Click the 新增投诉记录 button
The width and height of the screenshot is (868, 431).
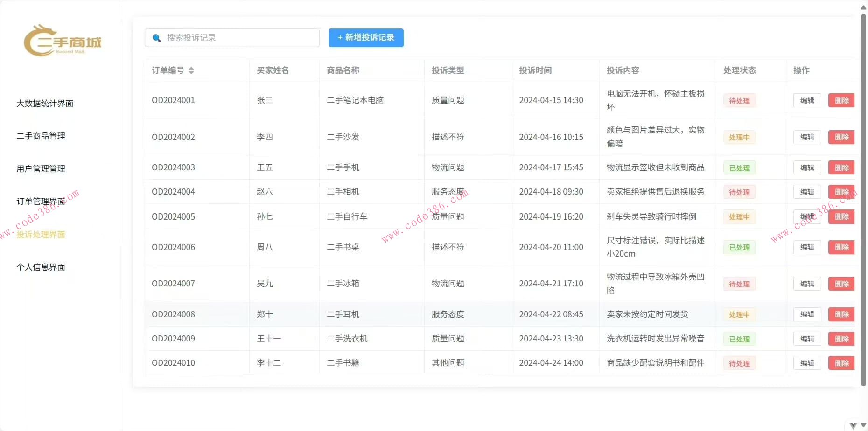(366, 38)
